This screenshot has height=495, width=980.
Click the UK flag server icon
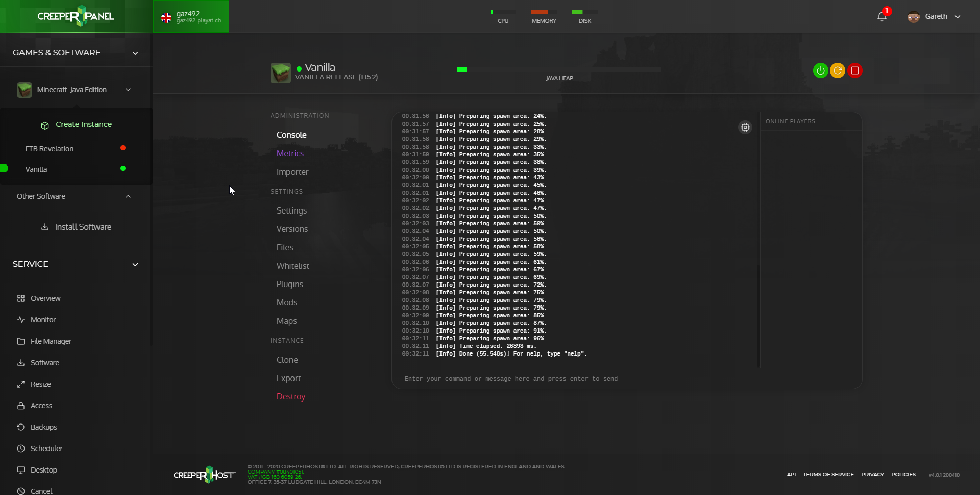(x=166, y=18)
